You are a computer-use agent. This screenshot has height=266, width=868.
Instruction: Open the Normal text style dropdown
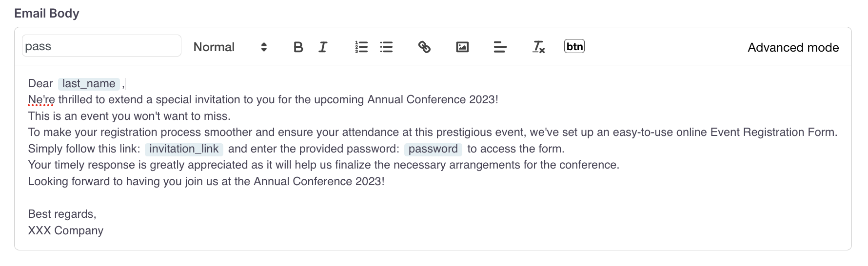(x=230, y=47)
